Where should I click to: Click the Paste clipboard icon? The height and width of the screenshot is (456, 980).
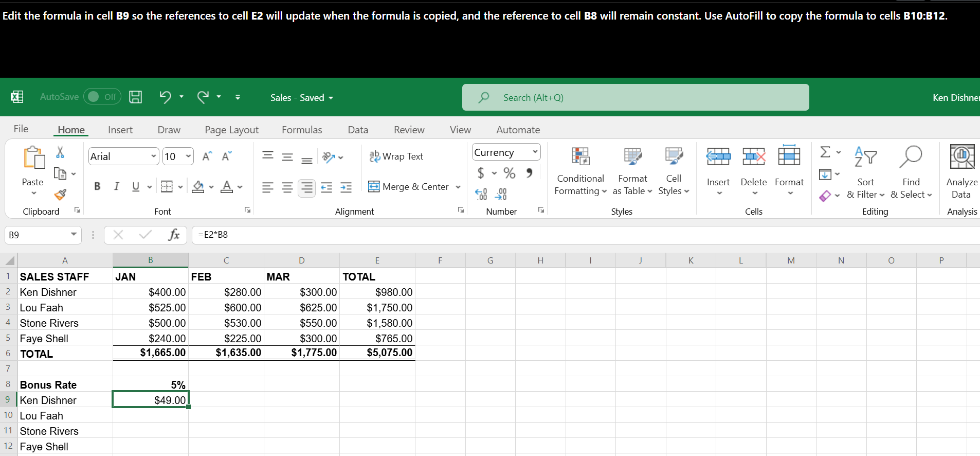[34, 157]
